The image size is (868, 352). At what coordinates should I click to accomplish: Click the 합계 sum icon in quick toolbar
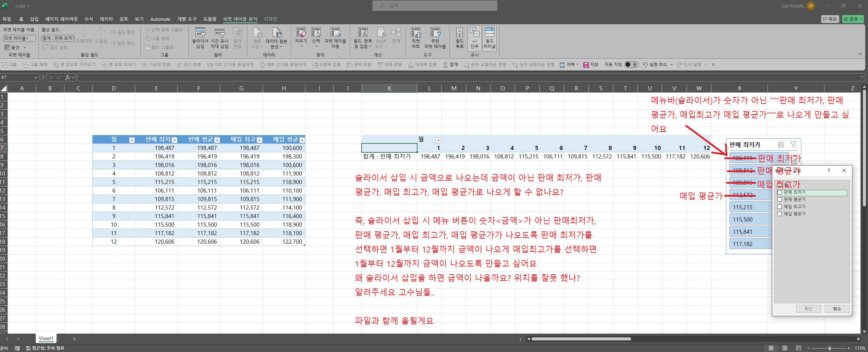pos(451,64)
